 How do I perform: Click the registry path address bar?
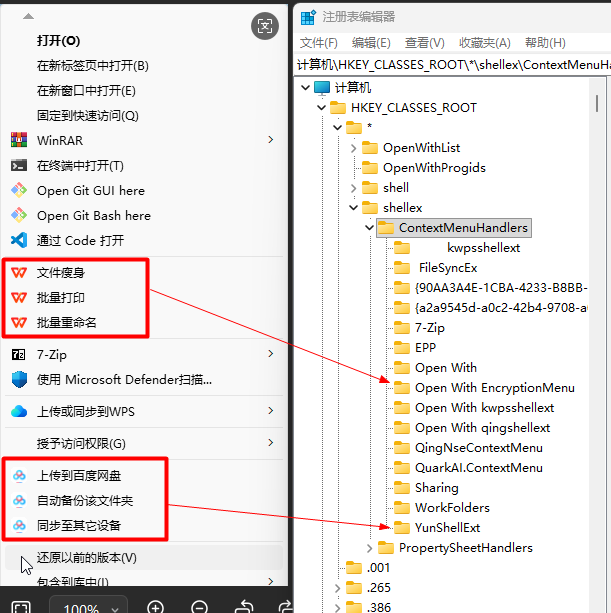point(453,65)
